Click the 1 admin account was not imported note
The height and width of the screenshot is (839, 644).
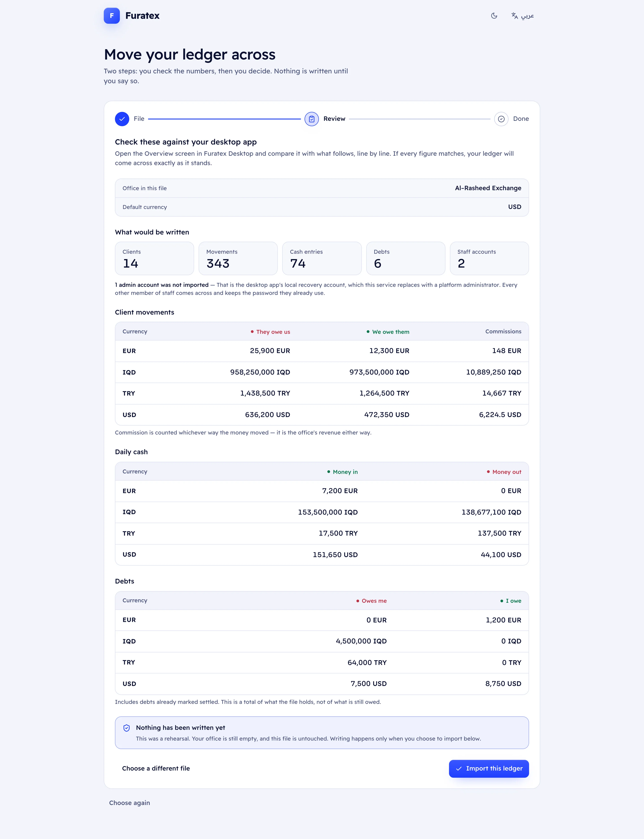[x=162, y=285]
